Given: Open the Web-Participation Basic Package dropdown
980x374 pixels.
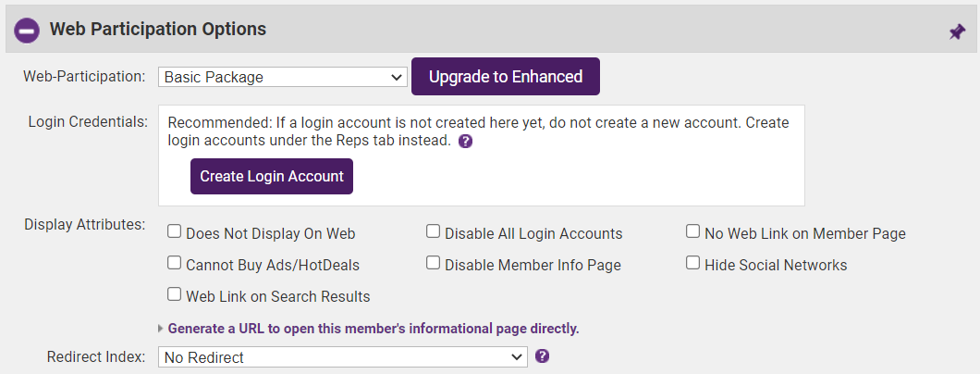Looking at the screenshot, I should [x=282, y=77].
